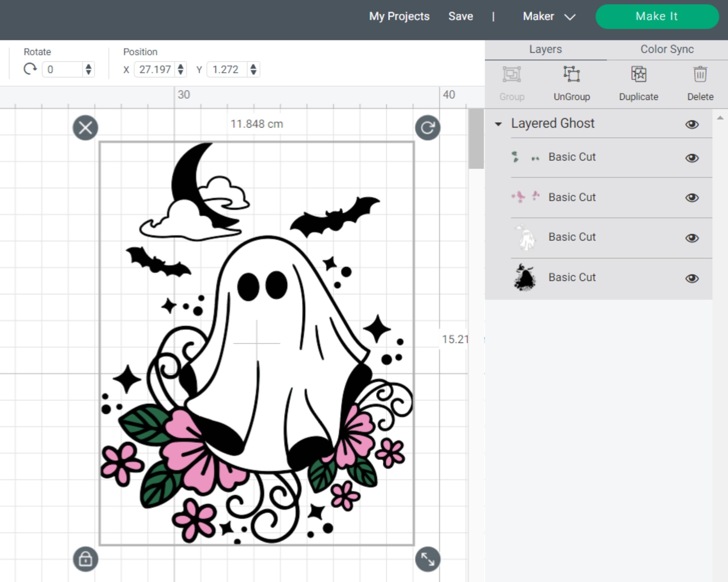
Task: Open My Projects
Action: [x=399, y=16]
